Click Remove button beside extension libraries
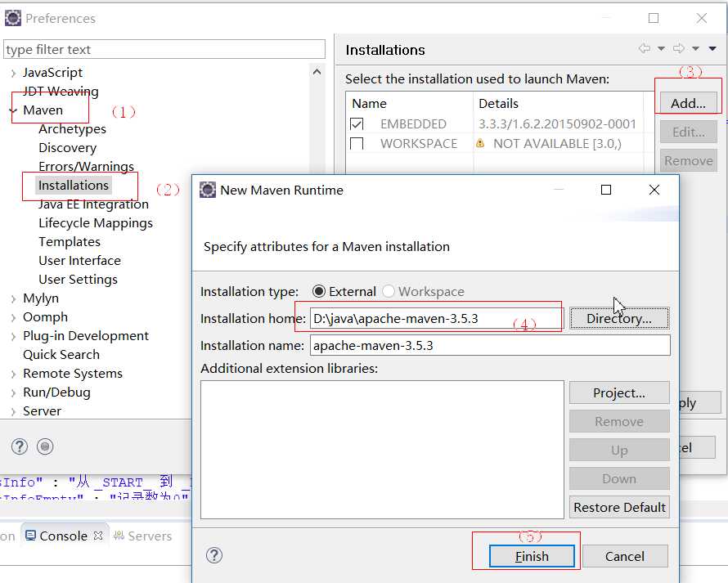Screen dimensions: 728x583 619,421
